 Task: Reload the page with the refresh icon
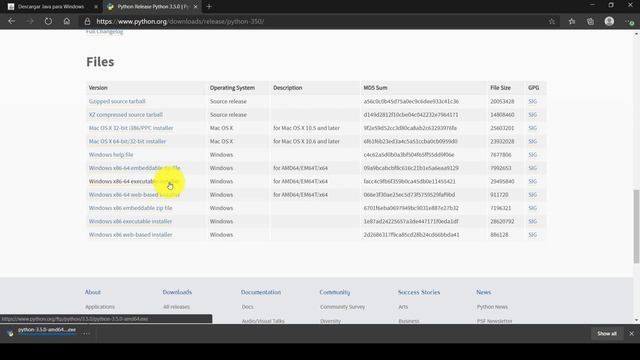pos(48,21)
